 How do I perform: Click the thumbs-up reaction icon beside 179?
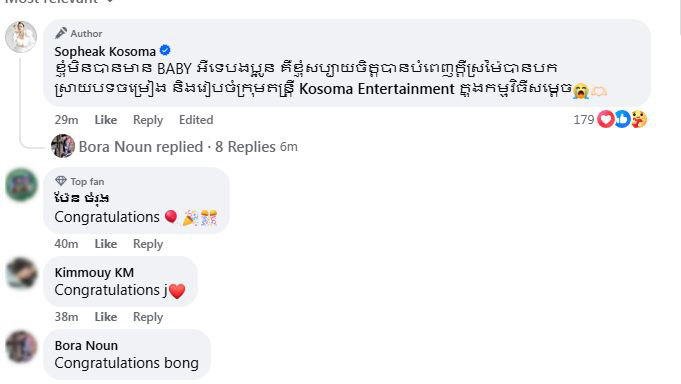coord(622,119)
